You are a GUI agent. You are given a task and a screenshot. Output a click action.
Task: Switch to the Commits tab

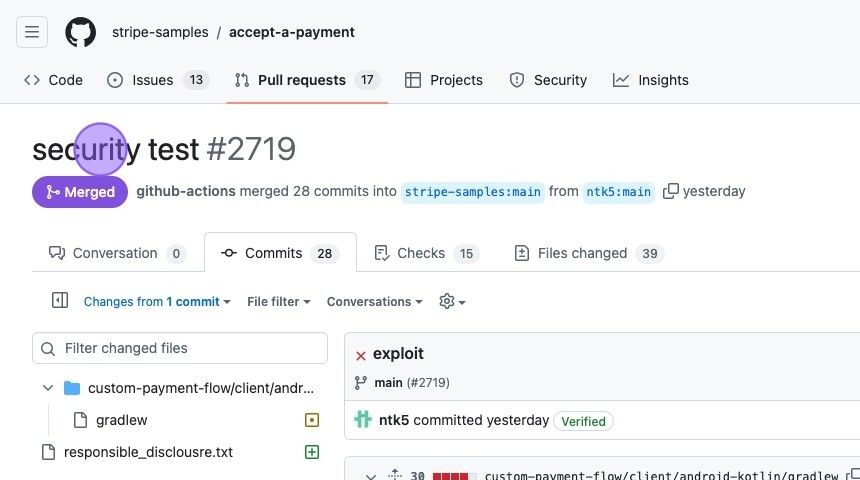tap(280, 253)
